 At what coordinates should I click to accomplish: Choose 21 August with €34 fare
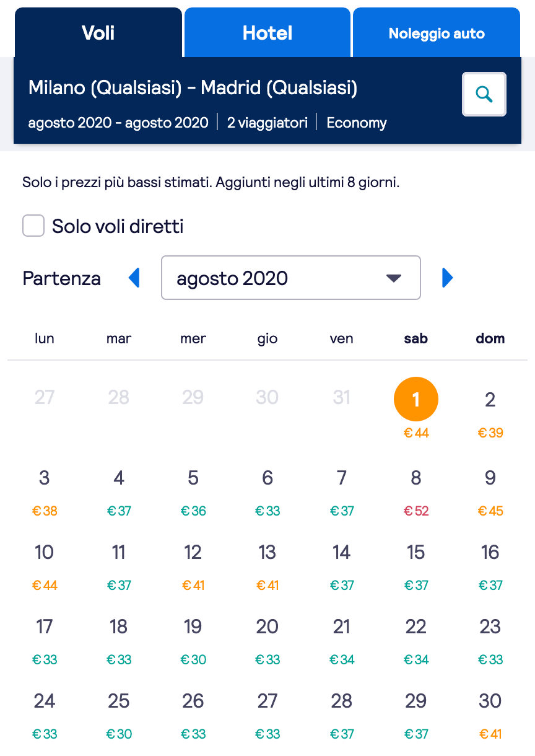click(342, 641)
